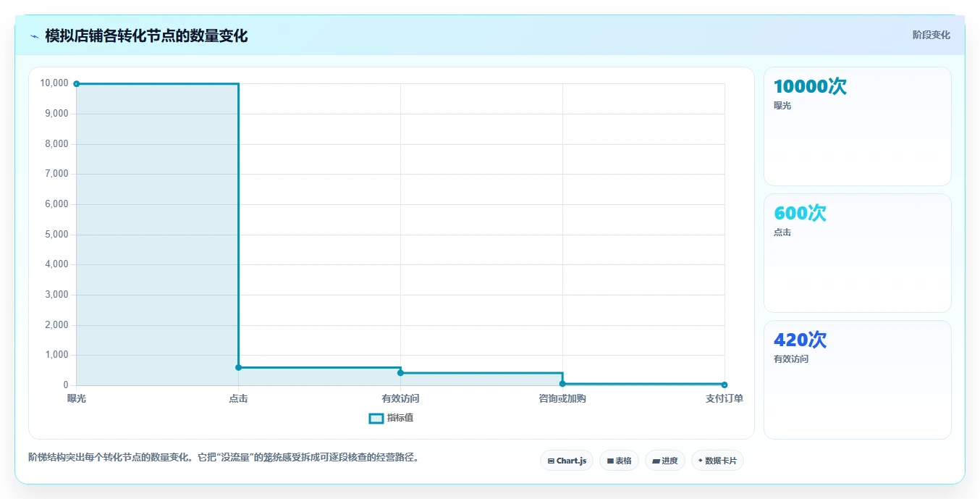The image size is (980, 499).
Task: Click the 点击 x-axis label
Action: (238, 399)
